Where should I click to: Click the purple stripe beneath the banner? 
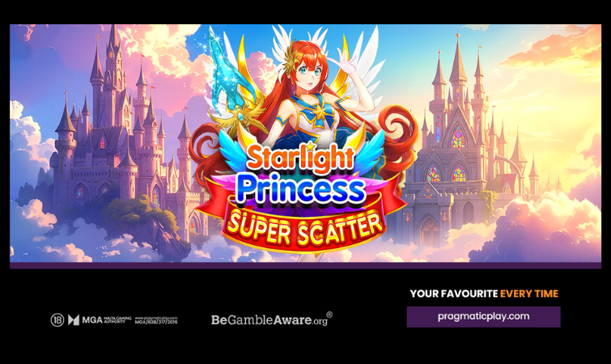pos(305,265)
